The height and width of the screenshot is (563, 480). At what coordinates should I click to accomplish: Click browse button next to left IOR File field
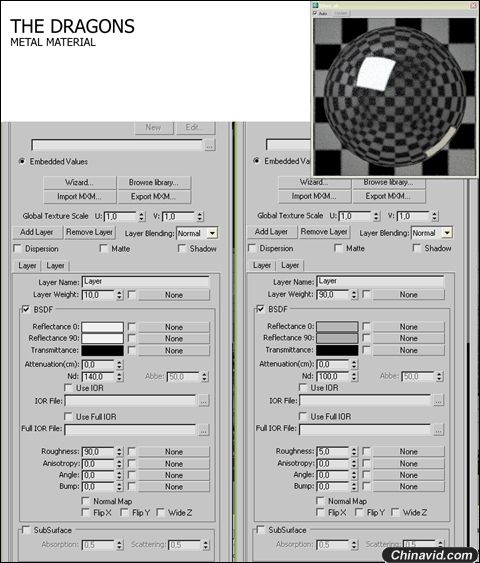[x=204, y=401]
